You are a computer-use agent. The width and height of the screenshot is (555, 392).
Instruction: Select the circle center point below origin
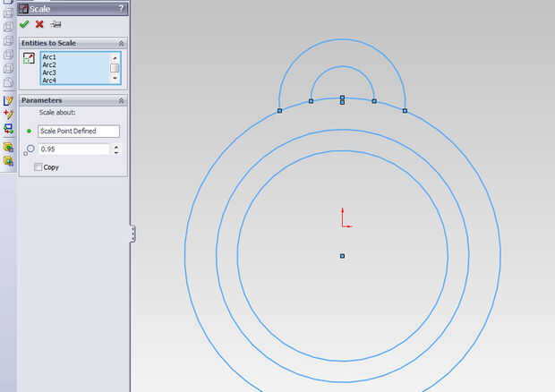pos(342,256)
